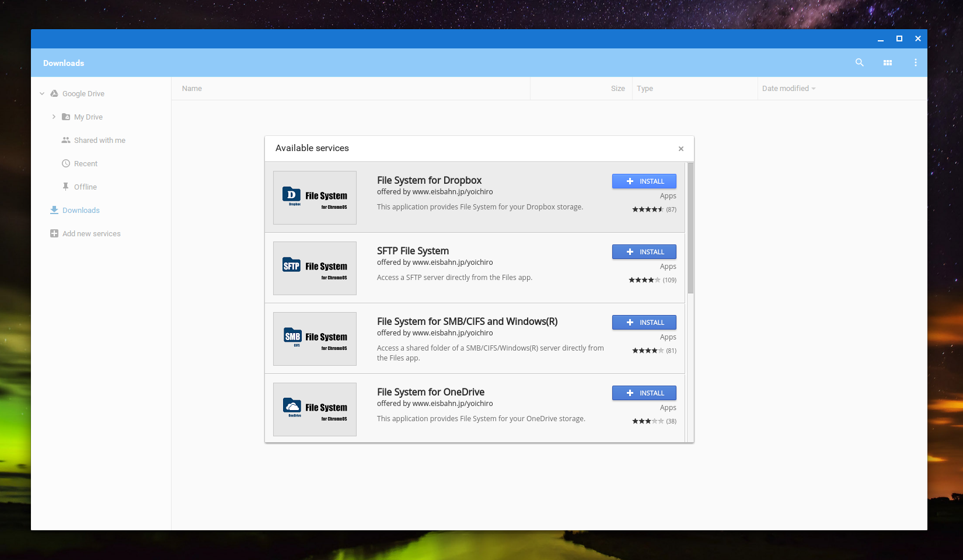The image size is (963, 560).
Task: Click the OneDrive File System thumbnail
Action: [315, 409]
